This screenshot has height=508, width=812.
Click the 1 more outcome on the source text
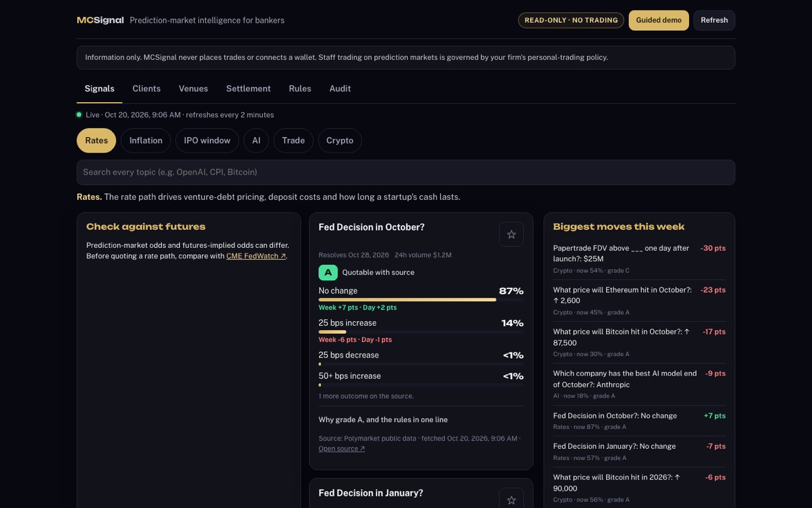tap(366, 397)
